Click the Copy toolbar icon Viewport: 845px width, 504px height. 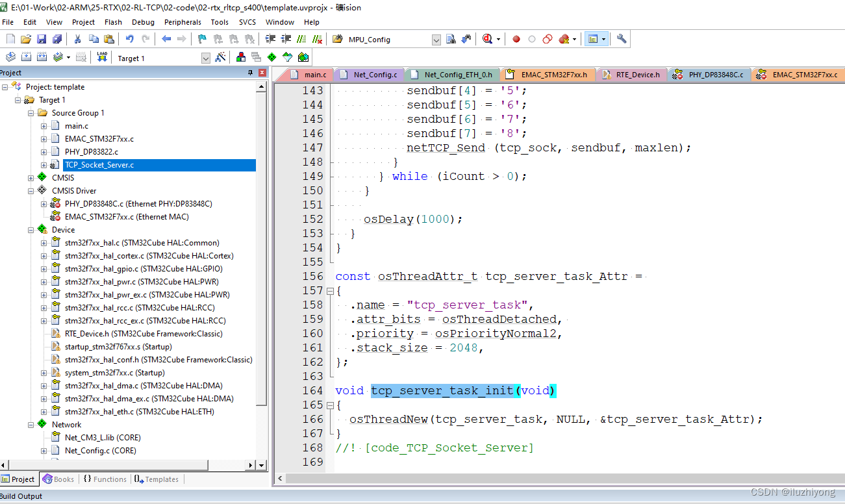point(94,39)
